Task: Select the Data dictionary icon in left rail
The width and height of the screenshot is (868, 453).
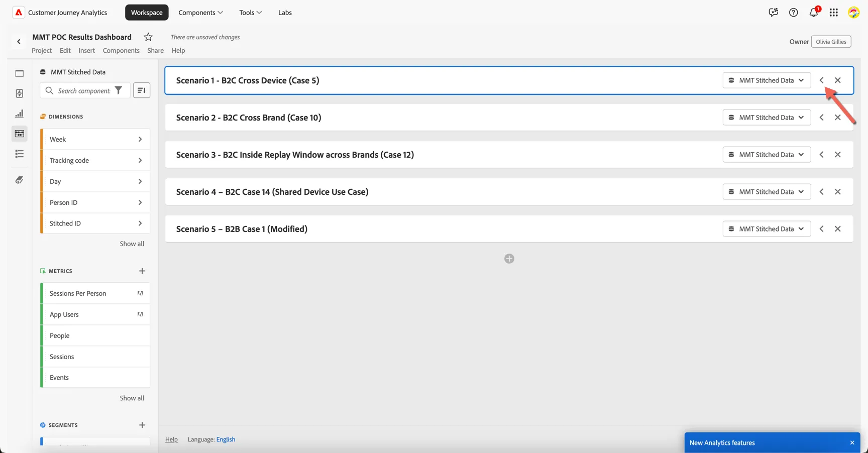Action: 20,180
